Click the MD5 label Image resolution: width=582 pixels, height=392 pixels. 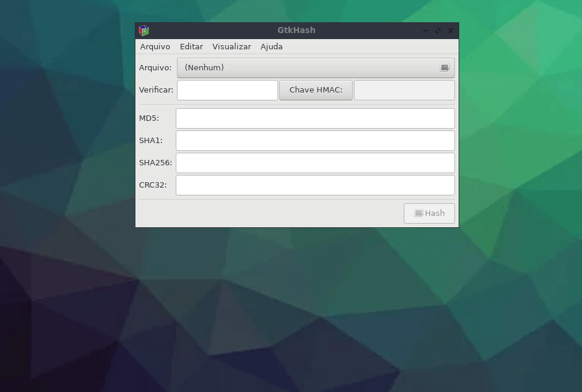[x=149, y=118]
